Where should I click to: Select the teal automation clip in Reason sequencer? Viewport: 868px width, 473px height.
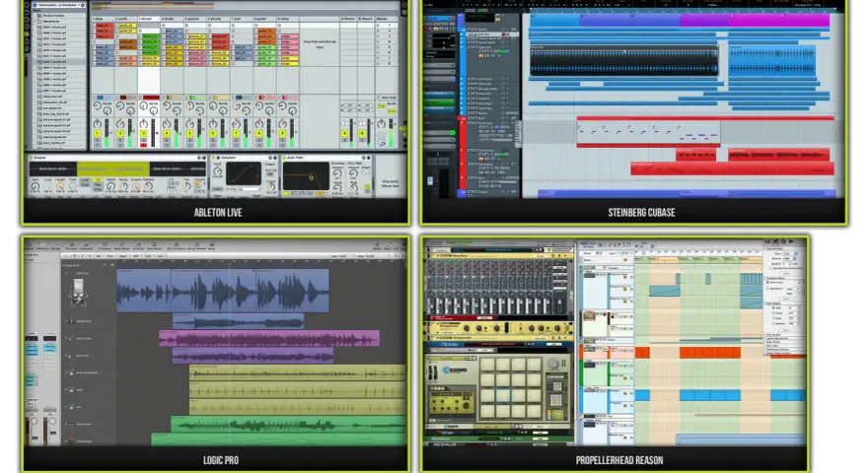tap(664, 291)
